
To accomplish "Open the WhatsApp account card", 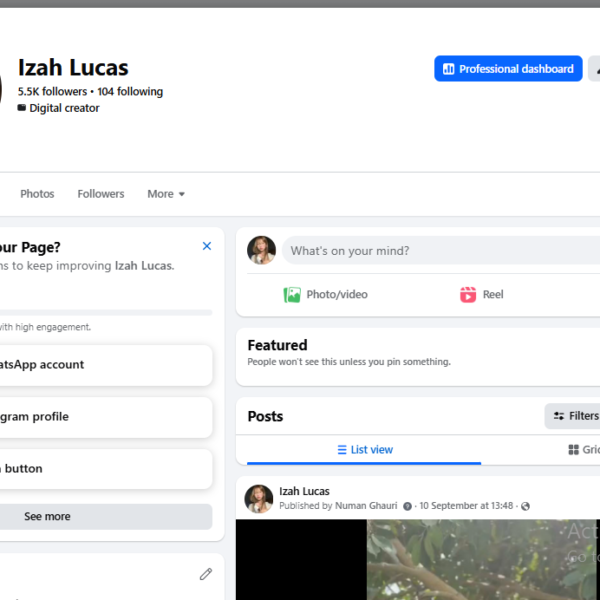I will point(106,365).
